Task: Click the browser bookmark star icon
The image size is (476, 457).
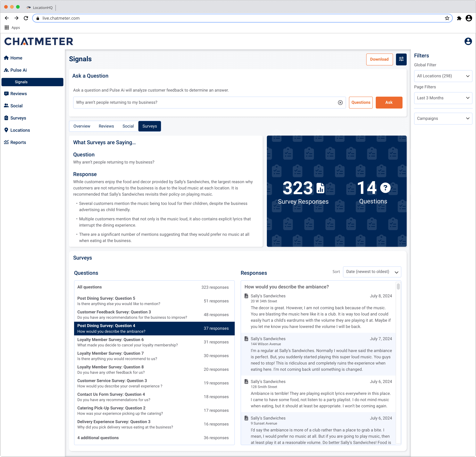Action: click(x=447, y=18)
